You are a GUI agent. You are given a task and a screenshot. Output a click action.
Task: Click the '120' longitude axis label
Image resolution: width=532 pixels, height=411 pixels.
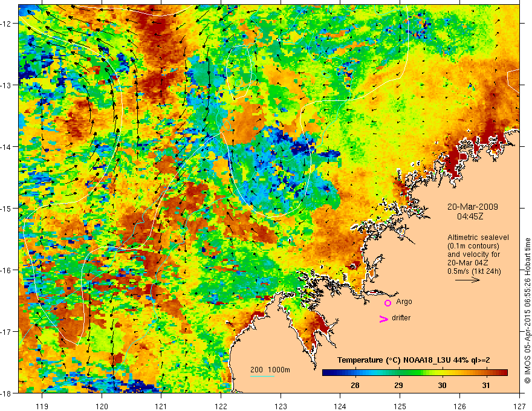point(102,406)
